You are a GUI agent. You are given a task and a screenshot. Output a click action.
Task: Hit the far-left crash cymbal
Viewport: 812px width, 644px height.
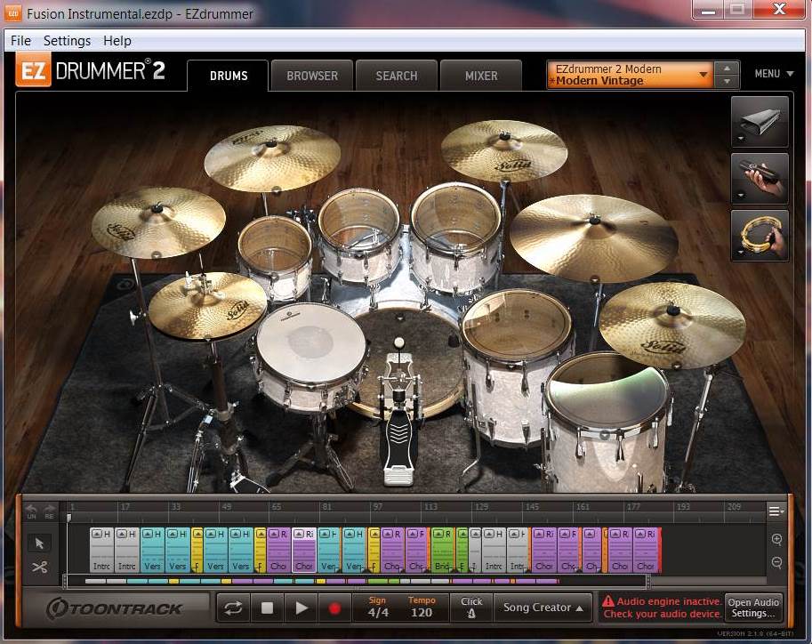158,222
